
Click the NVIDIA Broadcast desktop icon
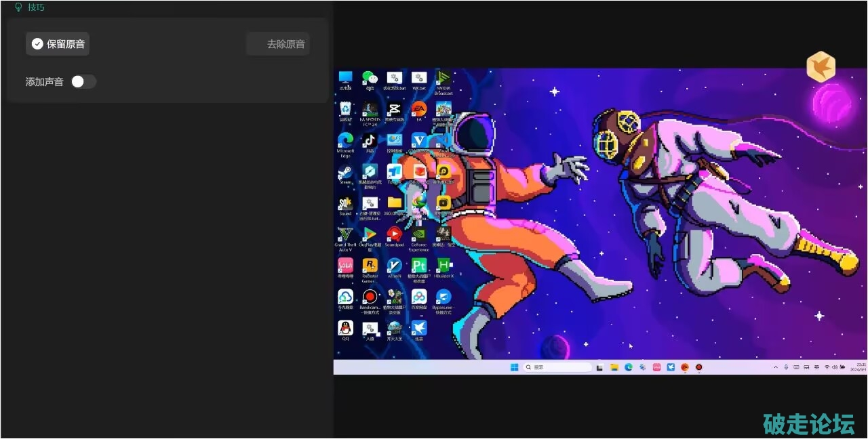click(443, 78)
